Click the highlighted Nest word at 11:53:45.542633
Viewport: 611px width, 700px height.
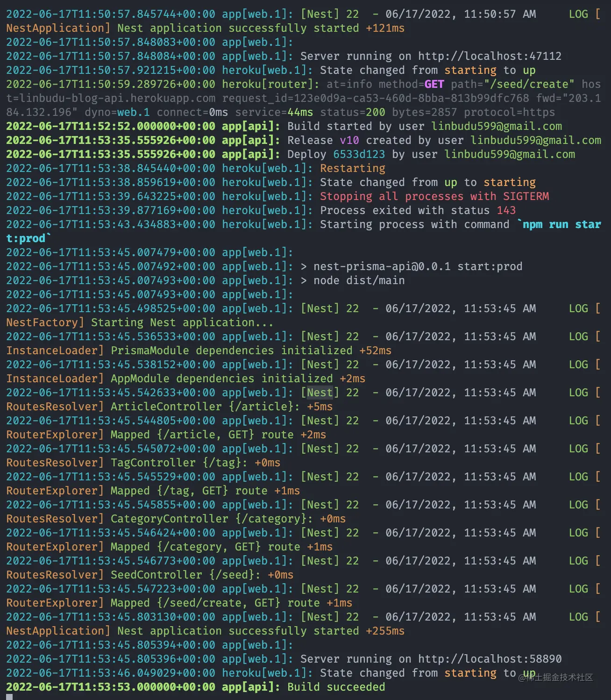[x=320, y=393]
